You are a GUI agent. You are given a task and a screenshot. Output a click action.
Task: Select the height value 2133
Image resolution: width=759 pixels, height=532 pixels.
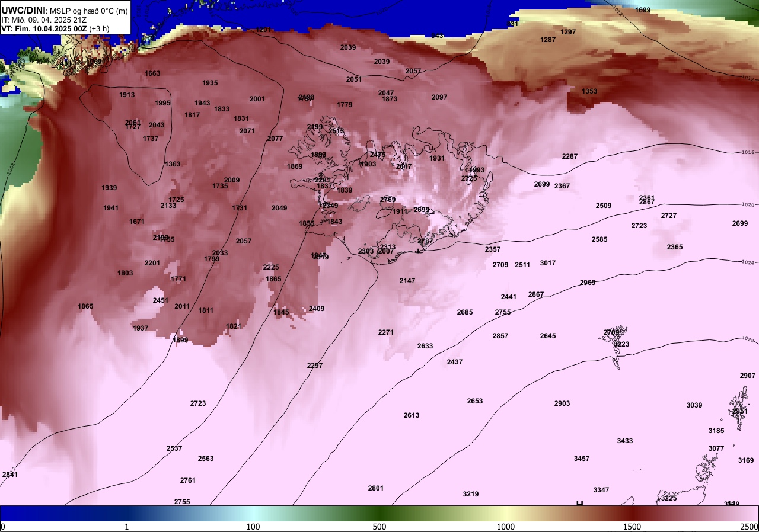168,206
